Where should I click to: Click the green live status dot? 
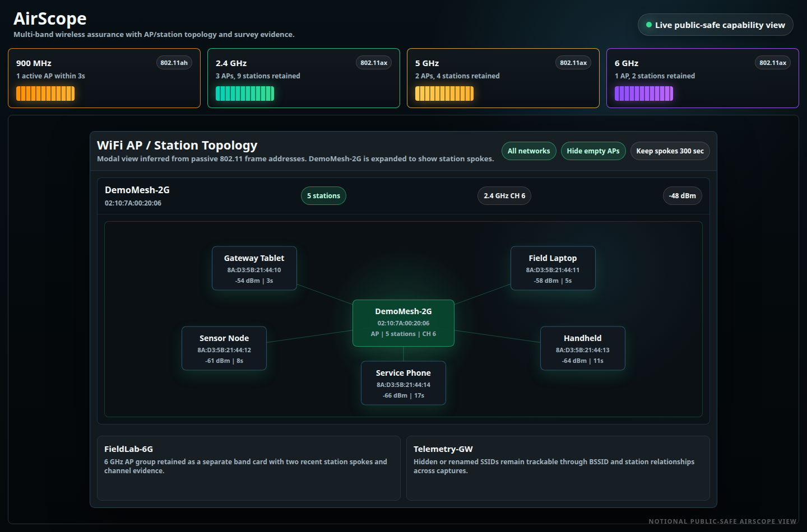[649, 25]
